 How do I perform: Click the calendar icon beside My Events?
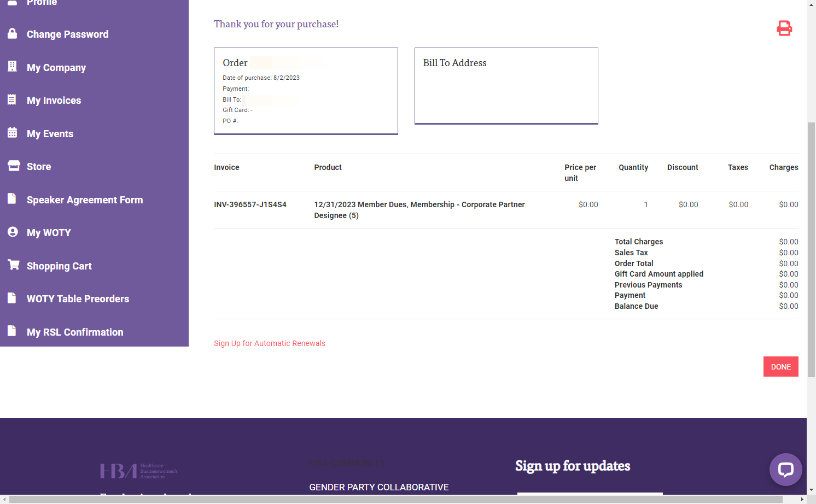pos(13,133)
